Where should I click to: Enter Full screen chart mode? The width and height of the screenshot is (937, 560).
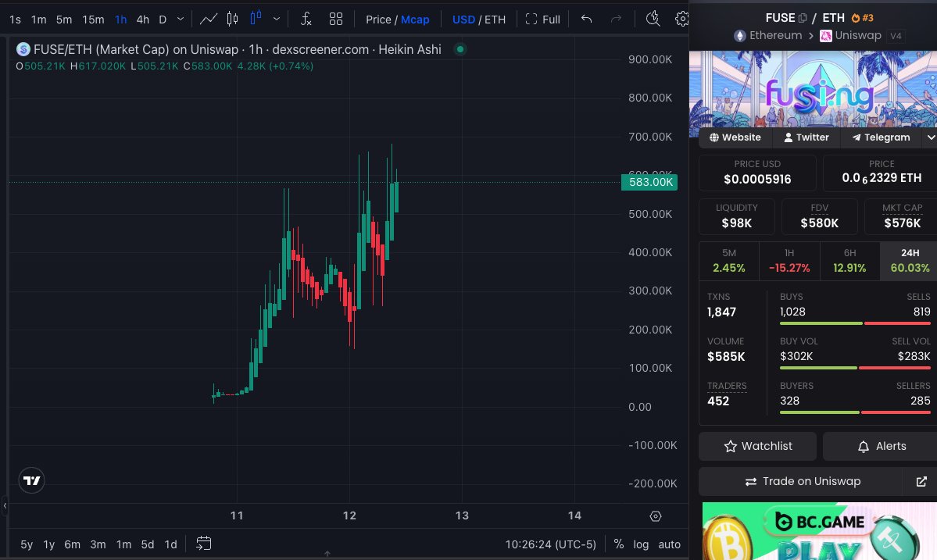pos(542,20)
